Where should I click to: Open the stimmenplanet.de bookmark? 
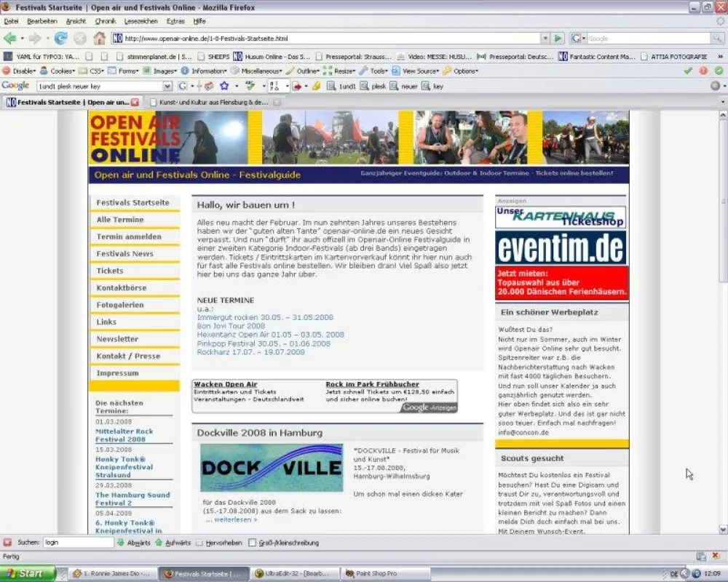(154, 57)
